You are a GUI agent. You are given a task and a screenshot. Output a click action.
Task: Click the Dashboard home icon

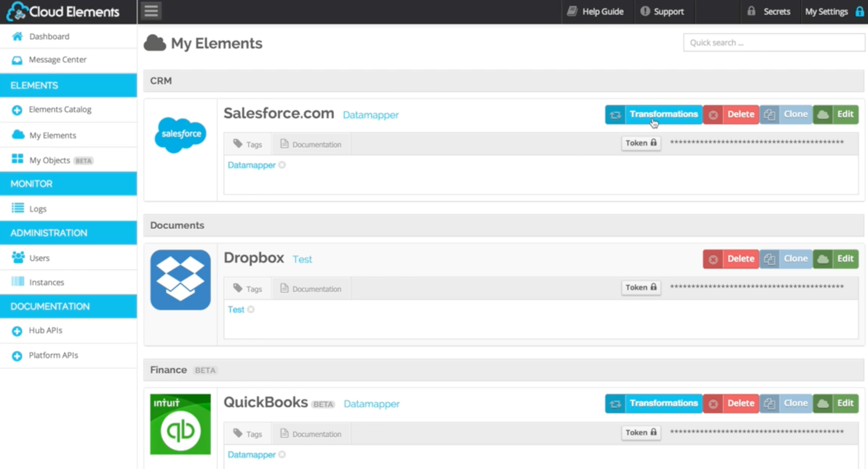click(17, 36)
